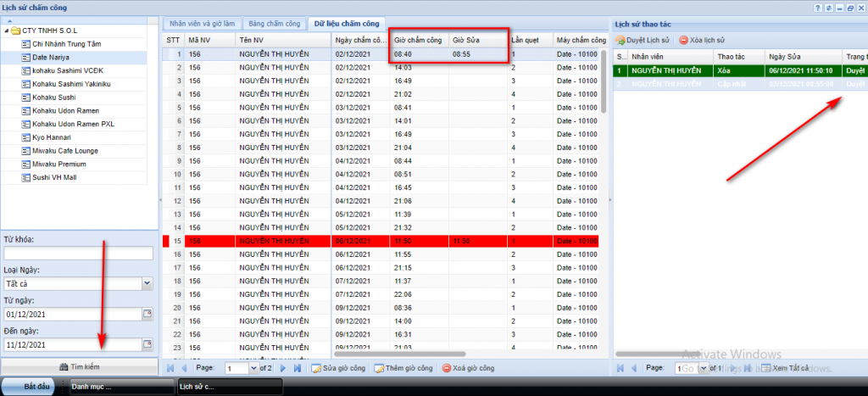Go to next page in attendance data pager
This screenshot has width=868, height=396.
click(283, 368)
